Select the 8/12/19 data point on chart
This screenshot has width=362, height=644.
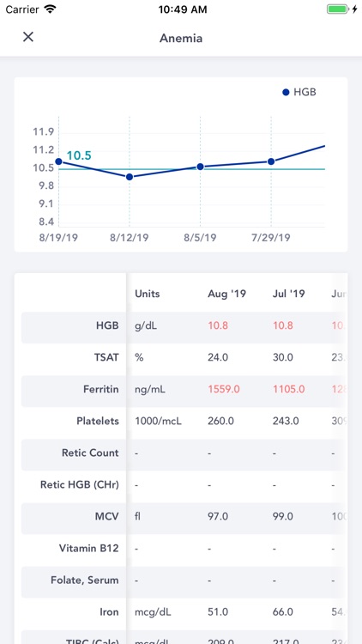pos(130,177)
